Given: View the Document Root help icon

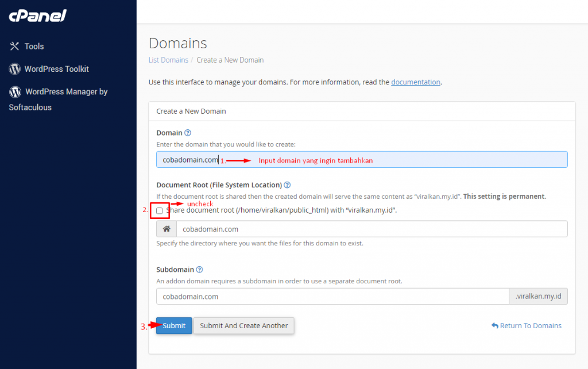Looking at the screenshot, I should 287,185.
